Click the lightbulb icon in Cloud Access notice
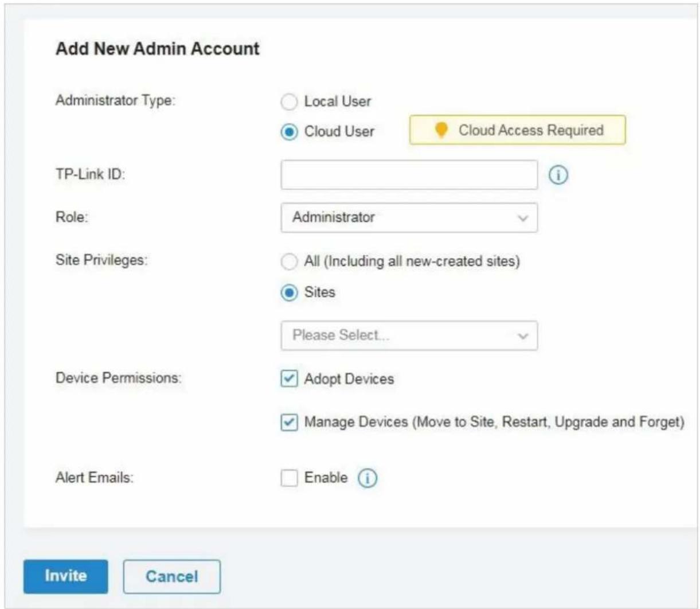The image size is (700, 609). click(441, 130)
